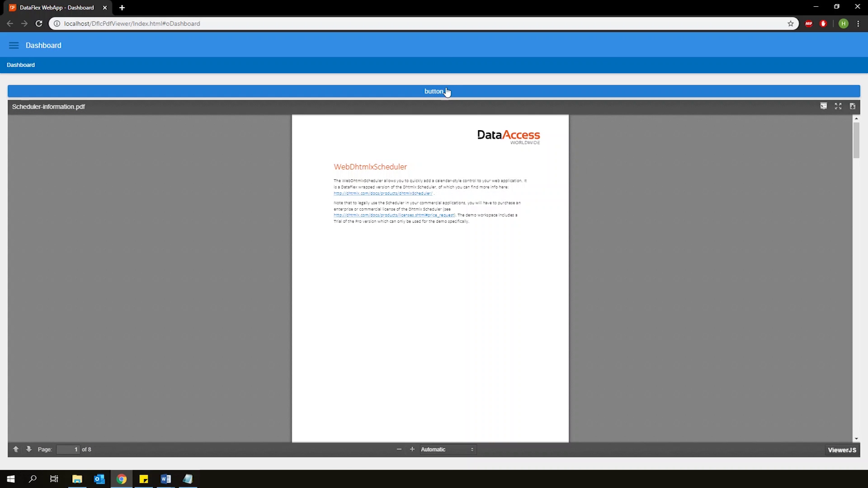Viewport: 868px width, 488px height.
Task: Download the Scheduler-information PDF
Action: tap(853, 106)
